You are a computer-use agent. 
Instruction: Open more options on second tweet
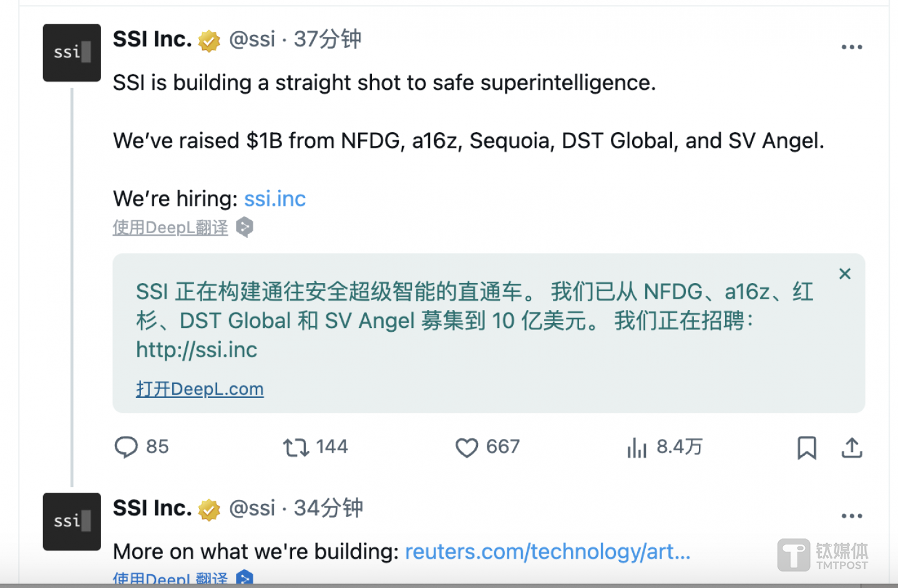pyautogui.click(x=851, y=516)
